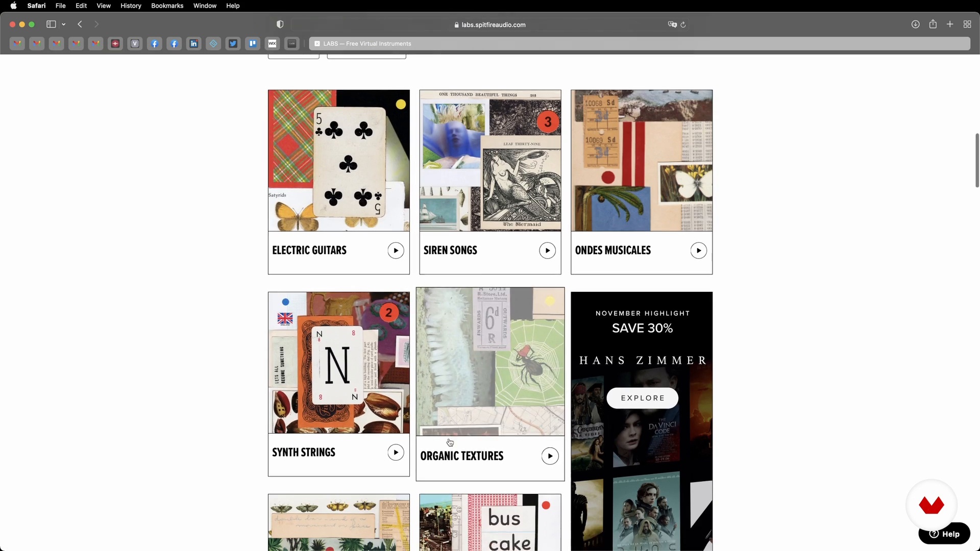This screenshot has width=980, height=551.
Task: Play the Siren Songs preview
Action: tap(547, 251)
